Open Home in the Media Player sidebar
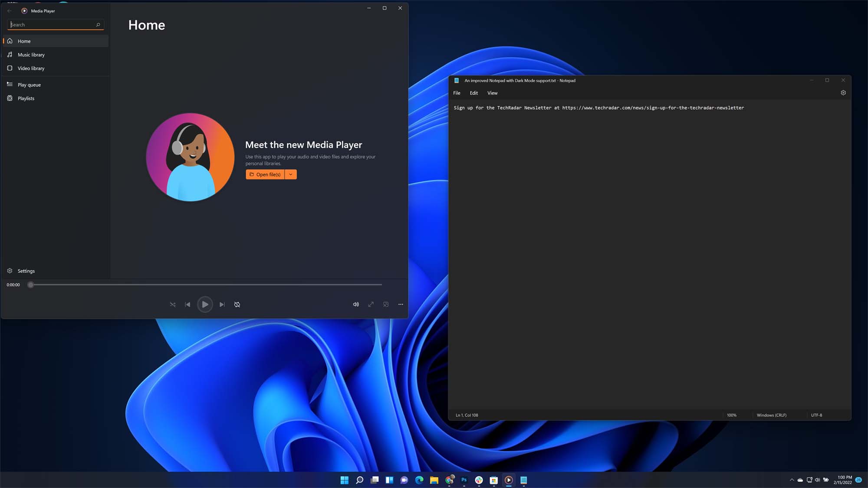The image size is (868, 488). pyautogui.click(x=56, y=41)
